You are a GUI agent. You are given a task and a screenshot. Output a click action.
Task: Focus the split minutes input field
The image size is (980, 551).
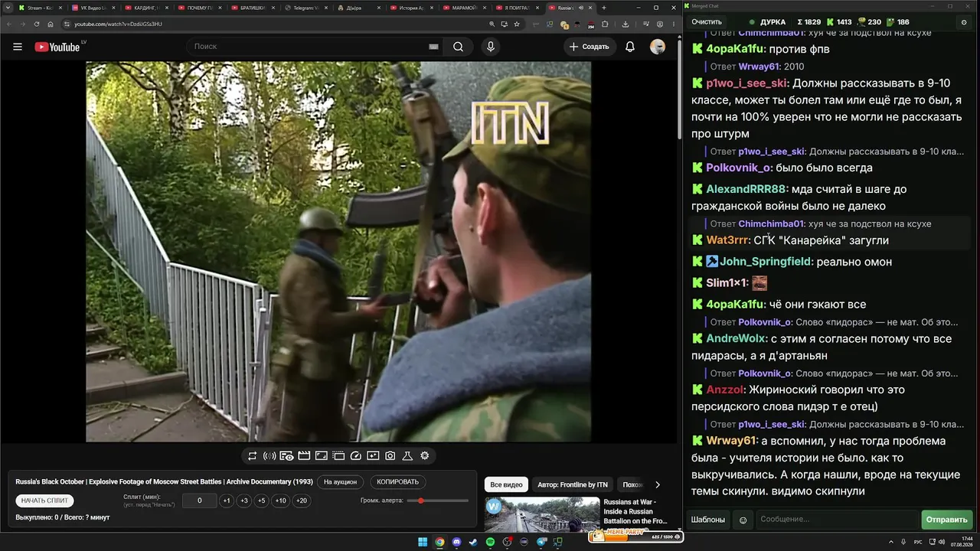(200, 500)
